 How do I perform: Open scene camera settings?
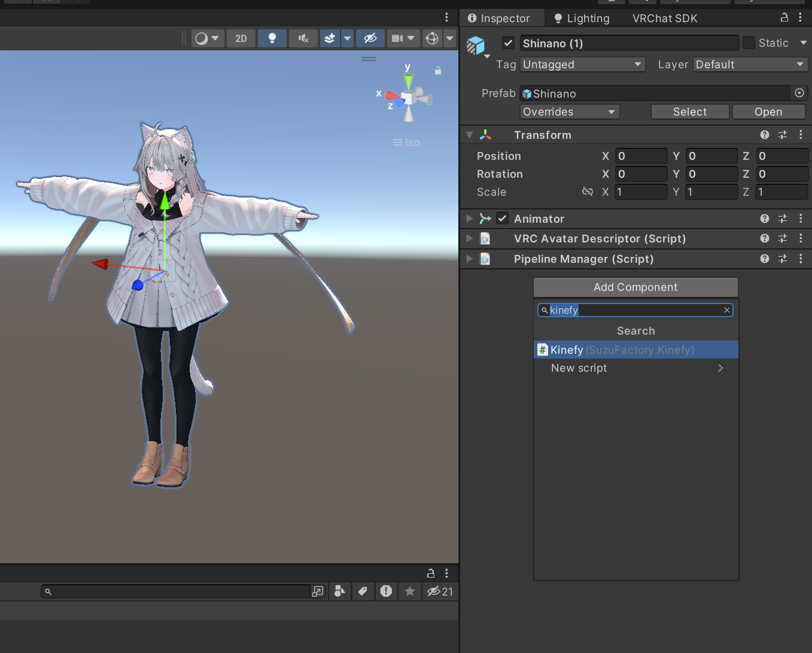coord(403,38)
